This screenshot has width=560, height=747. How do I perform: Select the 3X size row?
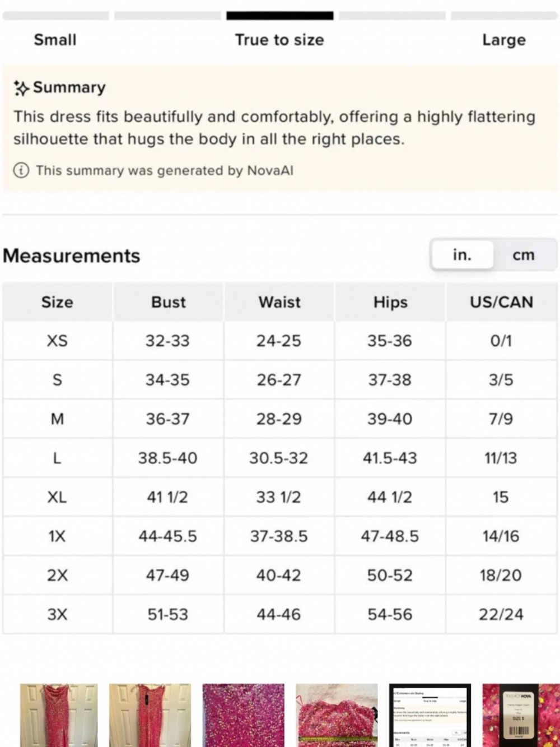pyautogui.click(x=279, y=615)
